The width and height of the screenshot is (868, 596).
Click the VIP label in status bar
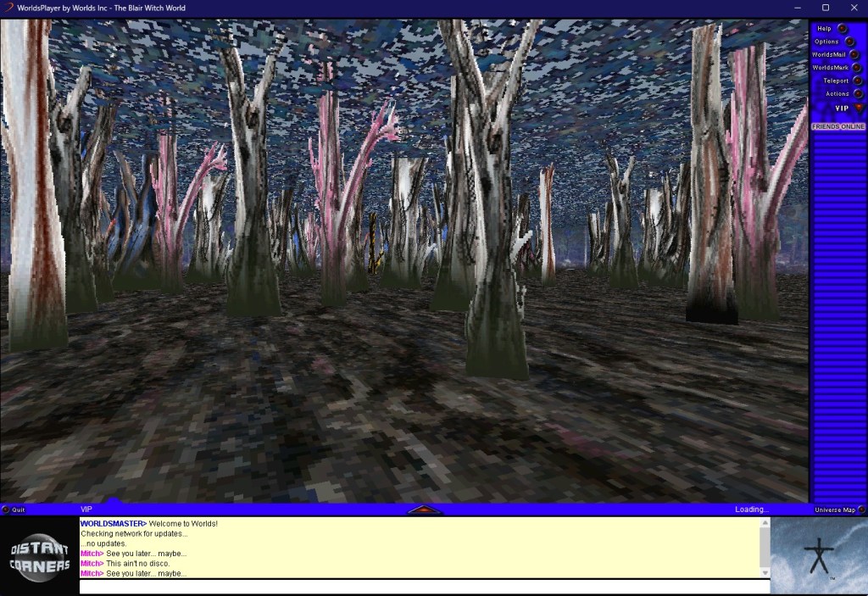[86, 510]
